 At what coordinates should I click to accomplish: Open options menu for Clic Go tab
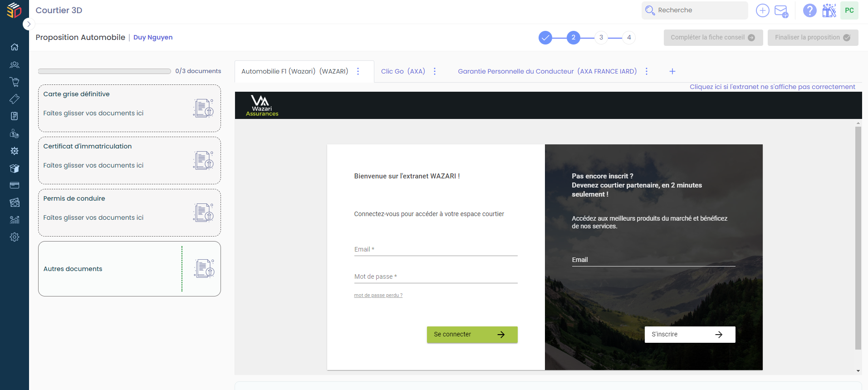(x=435, y=71)
